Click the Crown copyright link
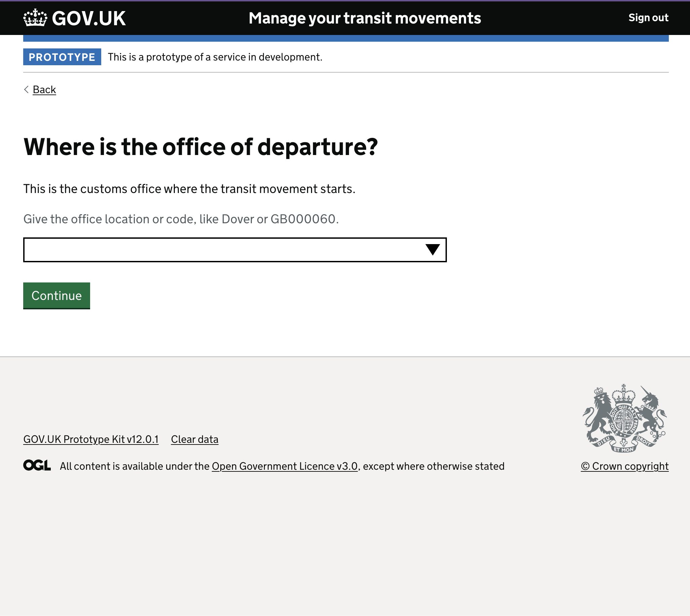690x616 pixels. click(x=624, y=466)
